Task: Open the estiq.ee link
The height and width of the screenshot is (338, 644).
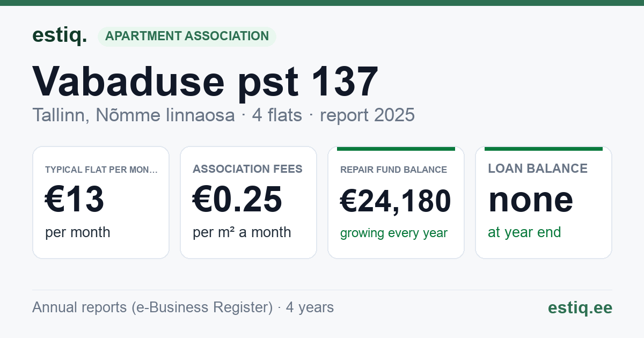Action: (580, 307)
